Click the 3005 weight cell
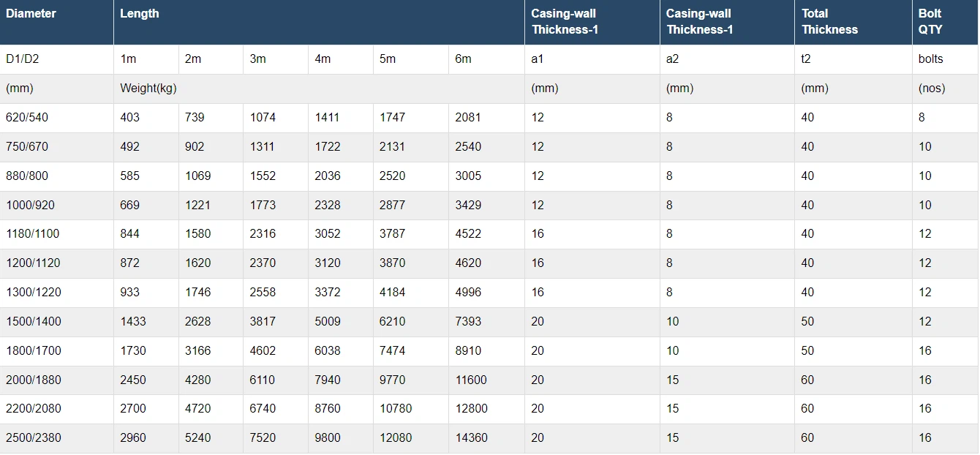Screen dimensions: 980x455 (468, 176)
